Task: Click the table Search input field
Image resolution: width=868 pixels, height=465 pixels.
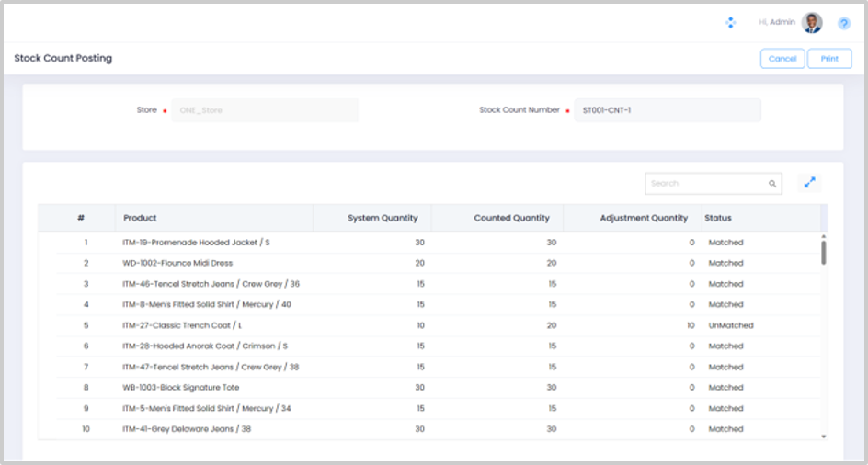Action: [706, 184]
